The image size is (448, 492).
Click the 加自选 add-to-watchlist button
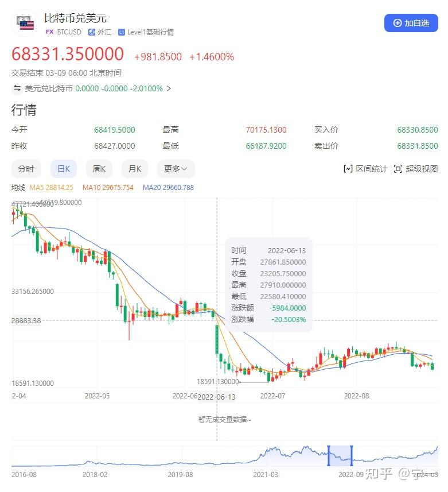(x=411, y=23)
